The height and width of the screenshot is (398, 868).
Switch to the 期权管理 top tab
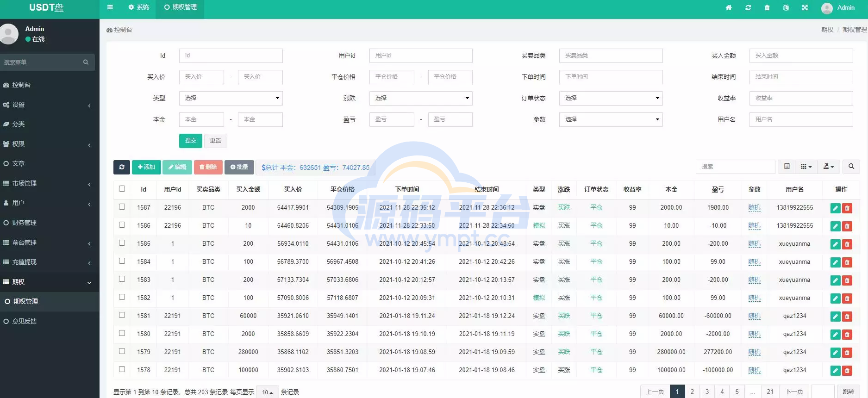point(181,7)
